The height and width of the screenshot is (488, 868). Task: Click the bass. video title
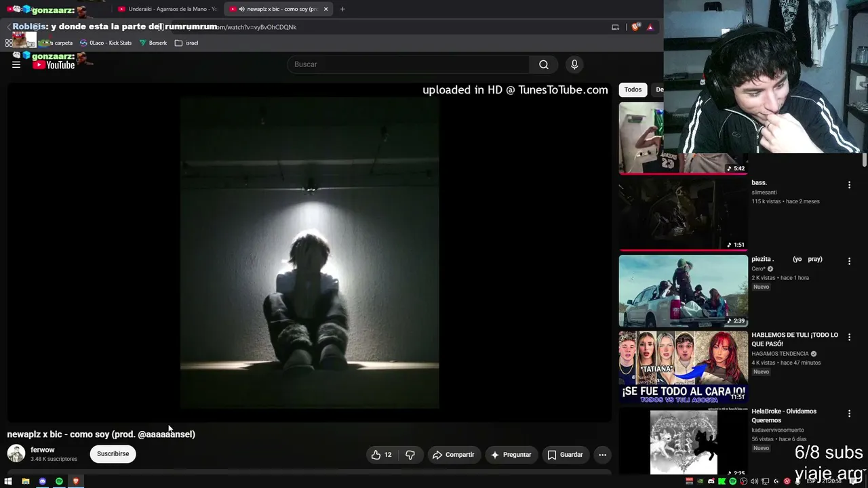click(759, 183)
